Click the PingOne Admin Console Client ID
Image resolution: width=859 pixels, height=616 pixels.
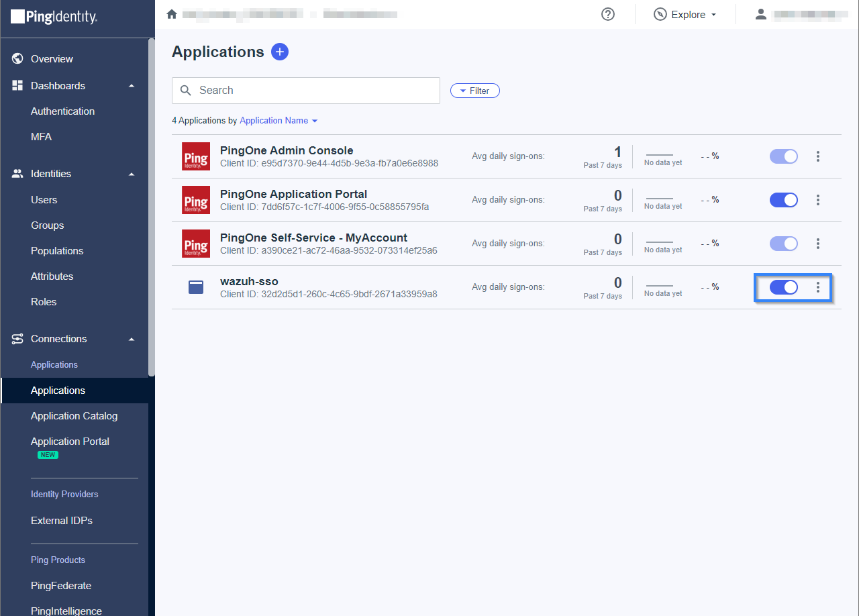pos(329,163)
